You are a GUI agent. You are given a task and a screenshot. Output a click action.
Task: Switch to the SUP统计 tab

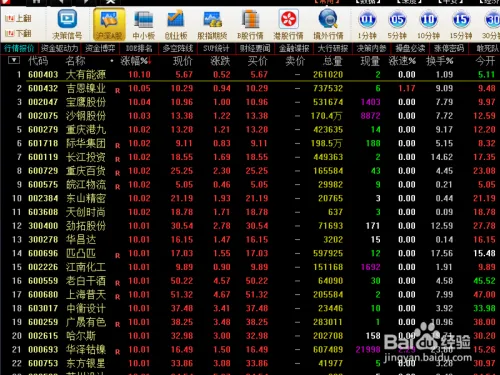pos(216,48)
